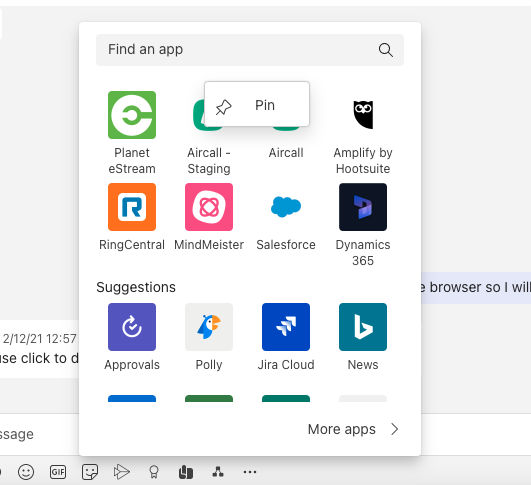Launch the MindMeister app
The width and height of the screenshot is (531, 485).
click(209, 207)
